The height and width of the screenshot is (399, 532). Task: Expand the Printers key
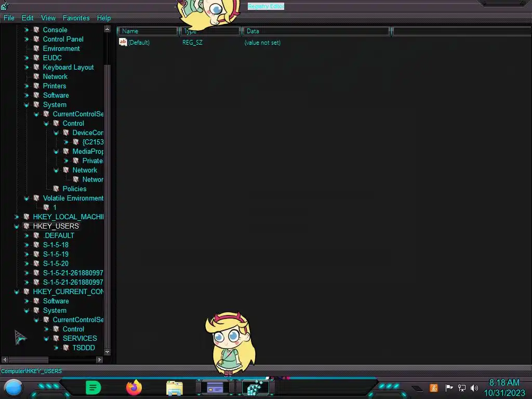click(x=26, y=86)
